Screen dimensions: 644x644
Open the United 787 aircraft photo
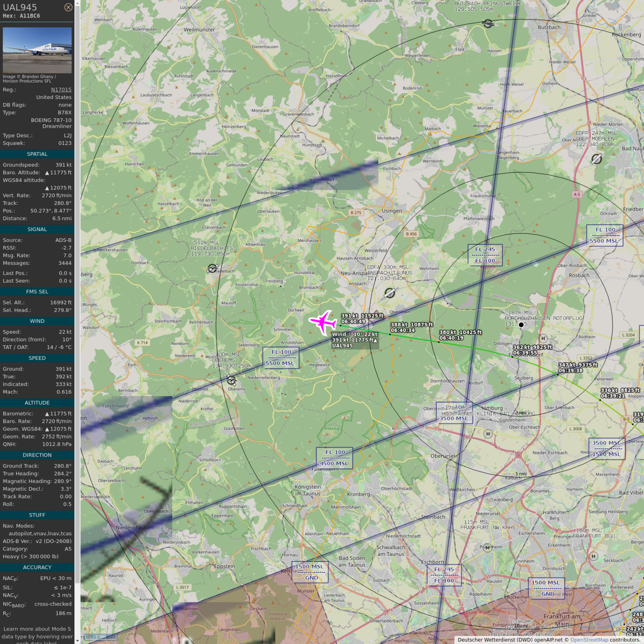click(37, 50)
